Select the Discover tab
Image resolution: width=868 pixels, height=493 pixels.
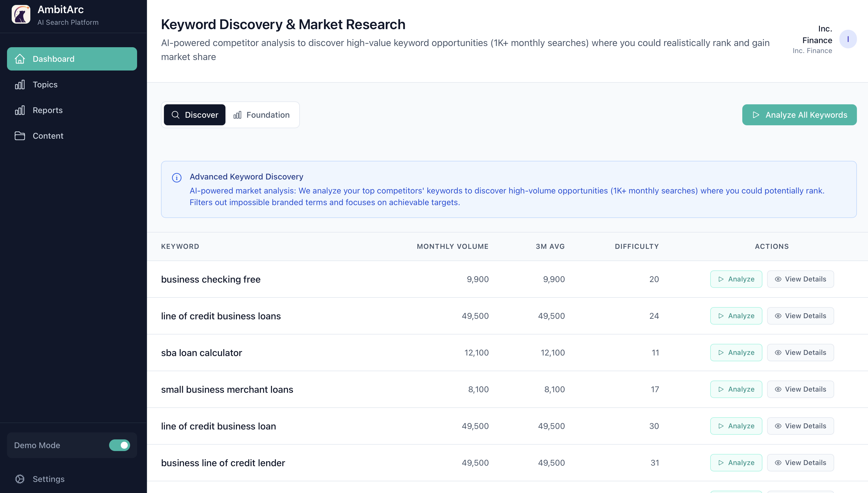click(195, 115)
